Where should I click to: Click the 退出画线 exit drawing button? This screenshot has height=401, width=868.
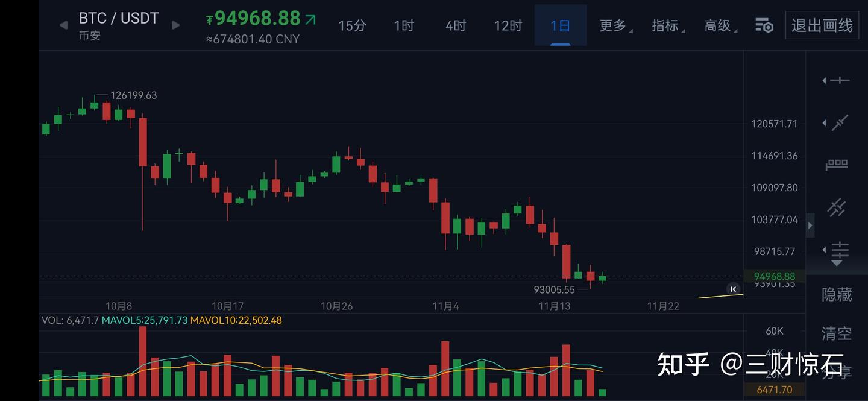pyautogui.click(x=822, y=25)
